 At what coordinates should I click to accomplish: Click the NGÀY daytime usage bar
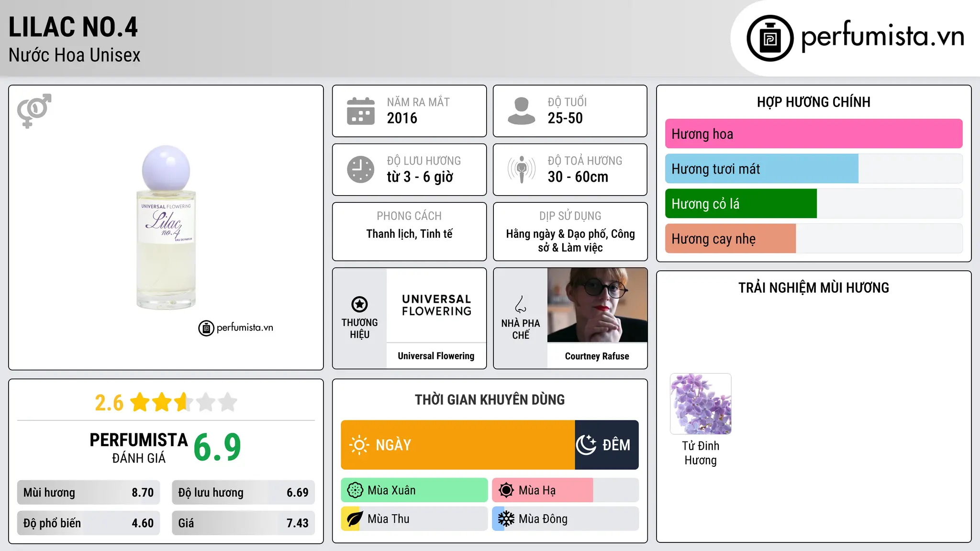pos(458,445)
